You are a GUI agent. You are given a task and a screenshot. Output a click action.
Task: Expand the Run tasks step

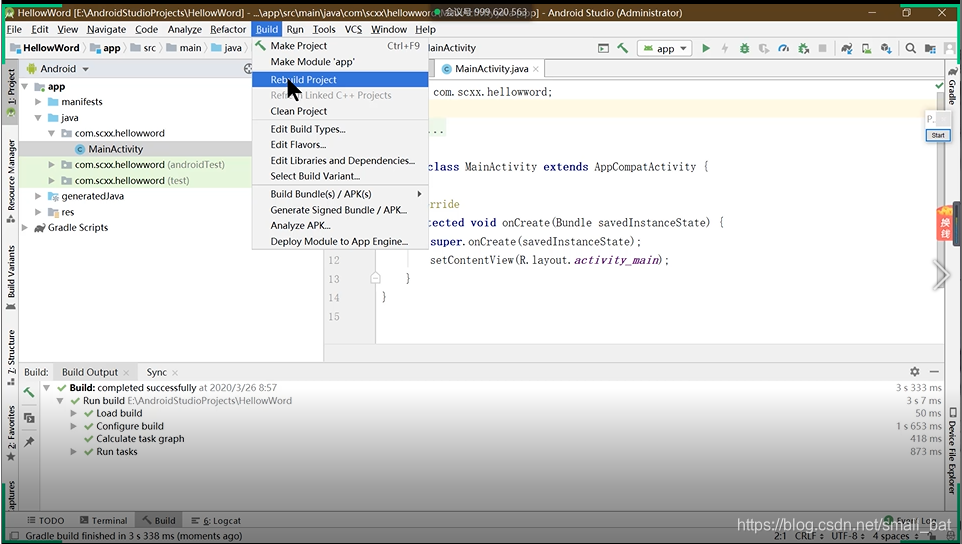[73, 451]
